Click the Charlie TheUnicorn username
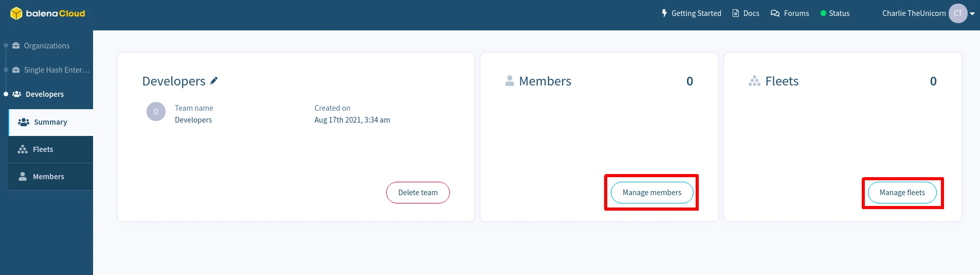This screenshot has width=980, height=275. coord(914,13)
